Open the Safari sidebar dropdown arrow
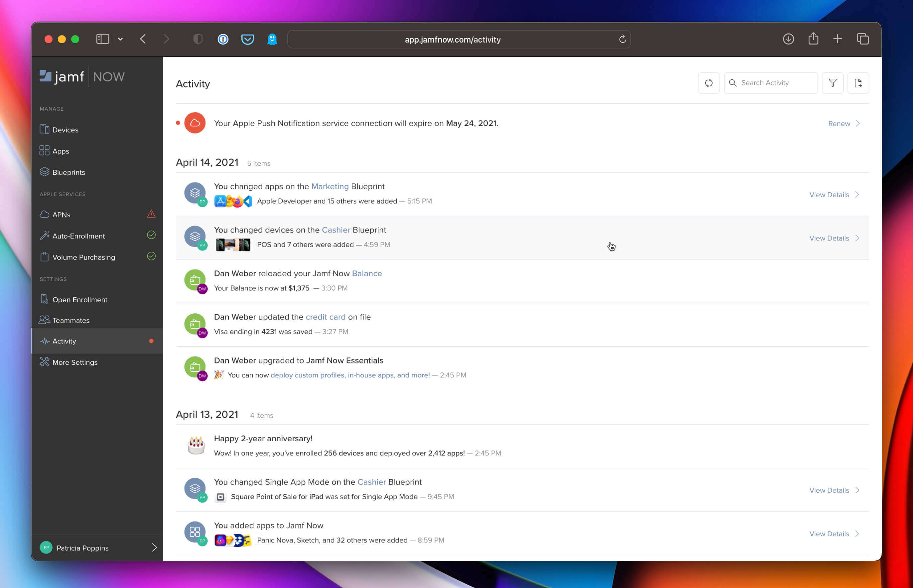Screen dimensions: 913x588 pos(120,39)
